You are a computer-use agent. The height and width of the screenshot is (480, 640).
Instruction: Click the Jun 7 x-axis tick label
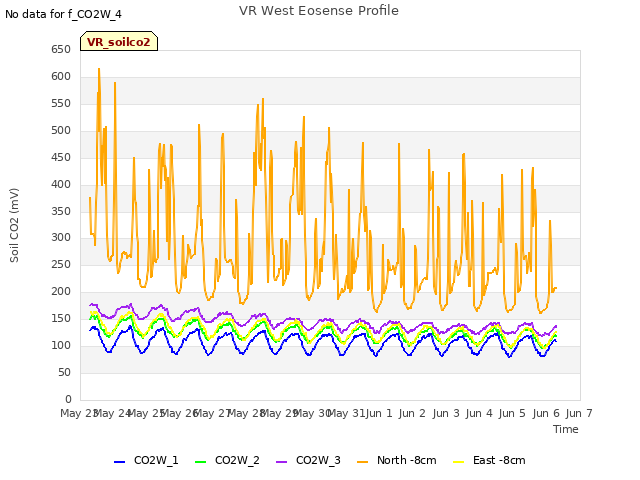579,413
